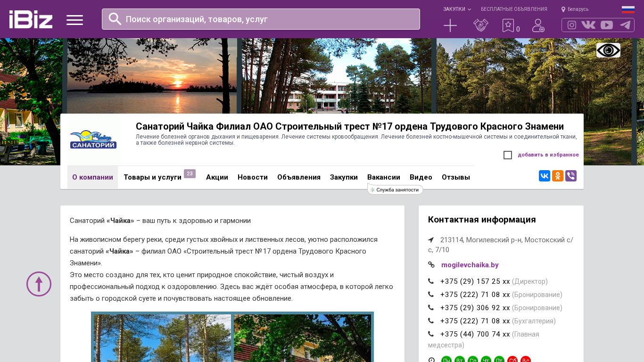Reveal the Бухгалтерия phone number

point(475,321)
